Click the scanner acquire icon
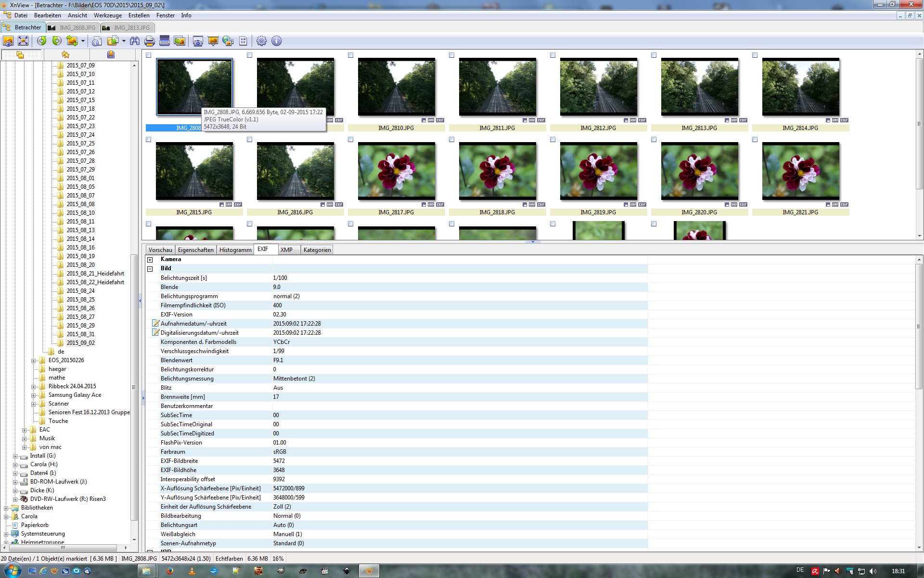 pos(165,41)
